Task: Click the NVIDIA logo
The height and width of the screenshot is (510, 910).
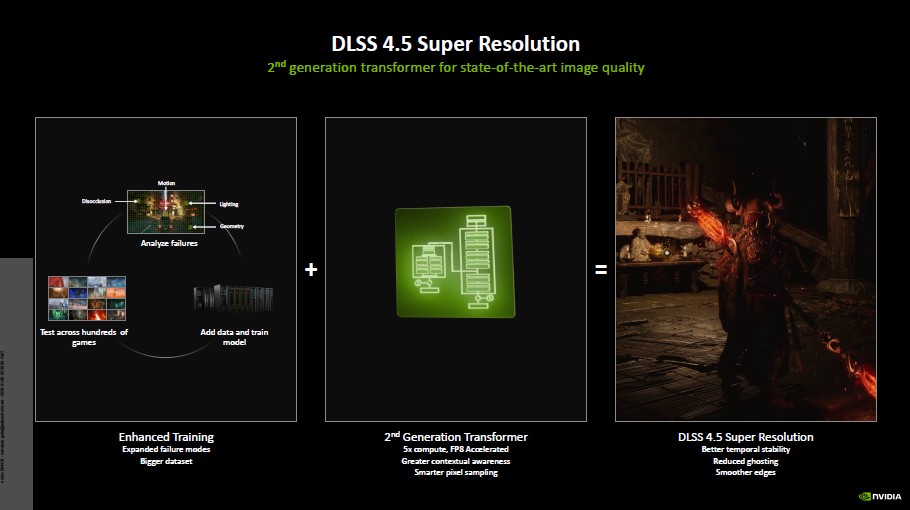Action: 880,497
